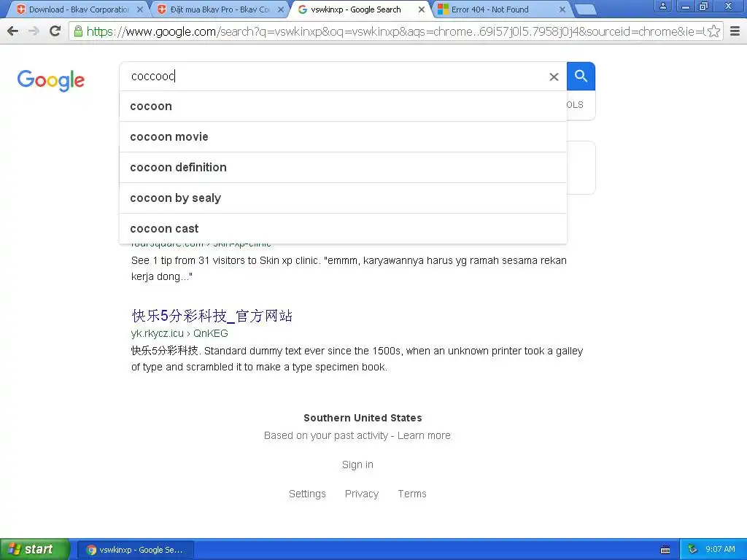Clear the search box with the X icon
The image size is (747, 560).
tap(554, 77)
